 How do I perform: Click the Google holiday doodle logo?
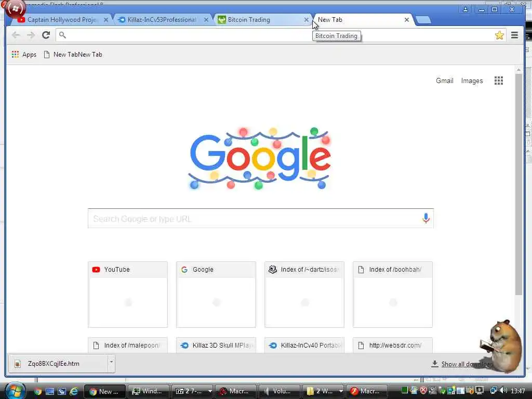[260, 158]
